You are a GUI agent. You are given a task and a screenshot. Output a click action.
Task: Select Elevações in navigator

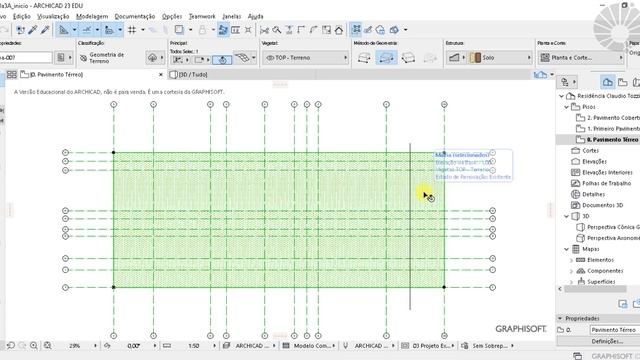(589, 162)
